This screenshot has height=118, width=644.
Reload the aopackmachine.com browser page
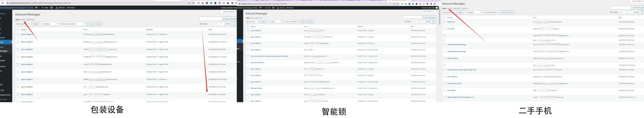[3, 3]
